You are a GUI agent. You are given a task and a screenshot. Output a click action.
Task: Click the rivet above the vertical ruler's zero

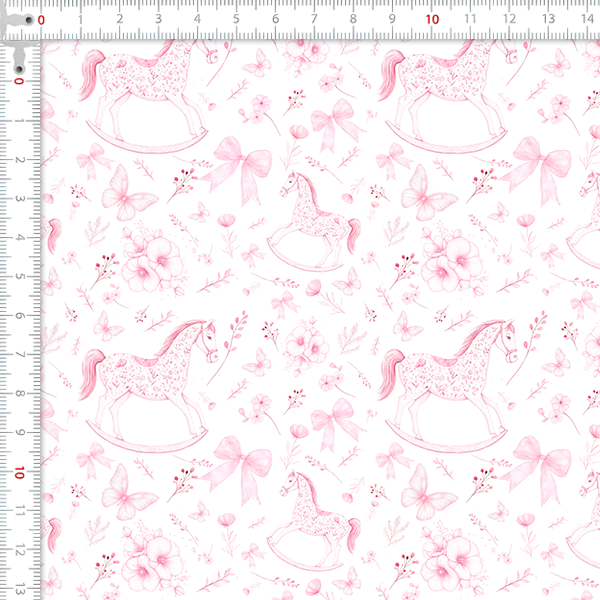[x=19, y=69]
